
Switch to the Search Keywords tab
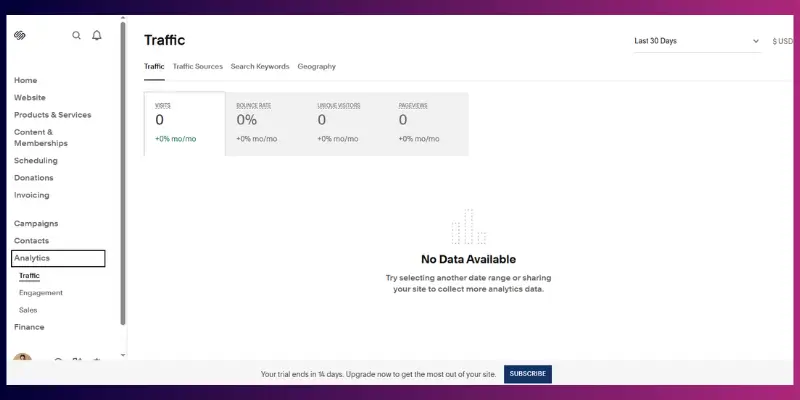coord(260,66)
